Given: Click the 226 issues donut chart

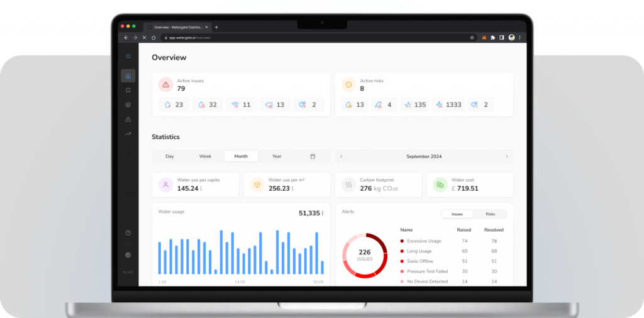Looking at the screenshot, I should [x=365, y=256].
